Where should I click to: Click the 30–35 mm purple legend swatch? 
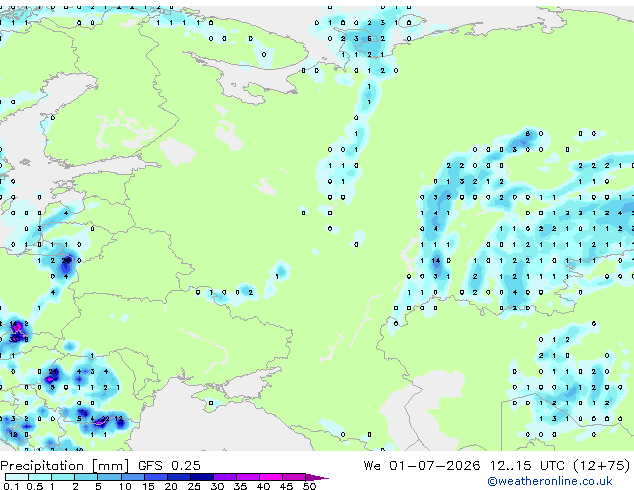click(x=225, y=477)
